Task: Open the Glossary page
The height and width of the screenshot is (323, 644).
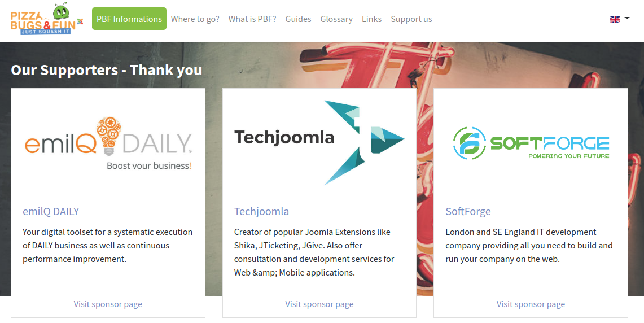Action: click(336, 19)
